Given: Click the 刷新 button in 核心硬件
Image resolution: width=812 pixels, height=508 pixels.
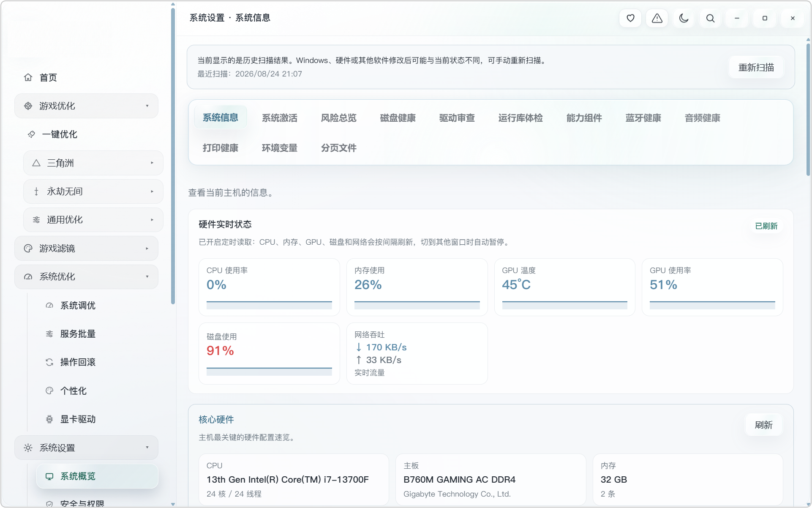Looking at the screenshot, I should 763,425.
